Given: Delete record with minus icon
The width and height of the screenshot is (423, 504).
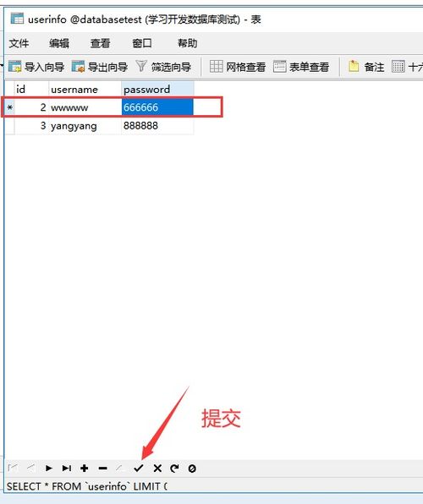Looking at the screenshot, I should [103, 468].
